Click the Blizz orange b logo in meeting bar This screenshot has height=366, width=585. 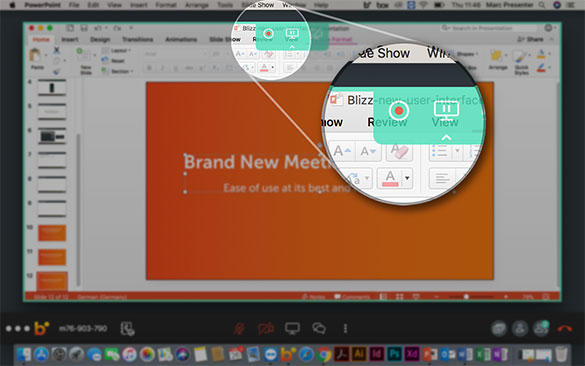click(41, 328)
